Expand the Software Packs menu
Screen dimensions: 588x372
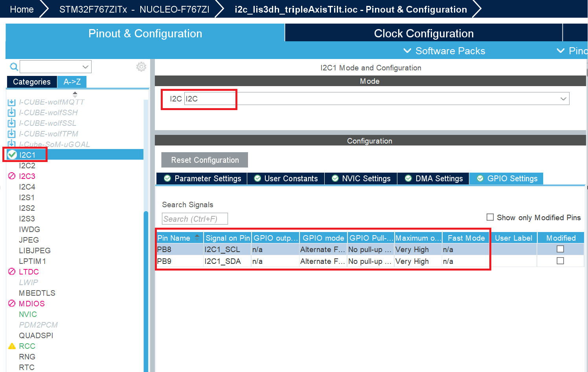(445, 51)
